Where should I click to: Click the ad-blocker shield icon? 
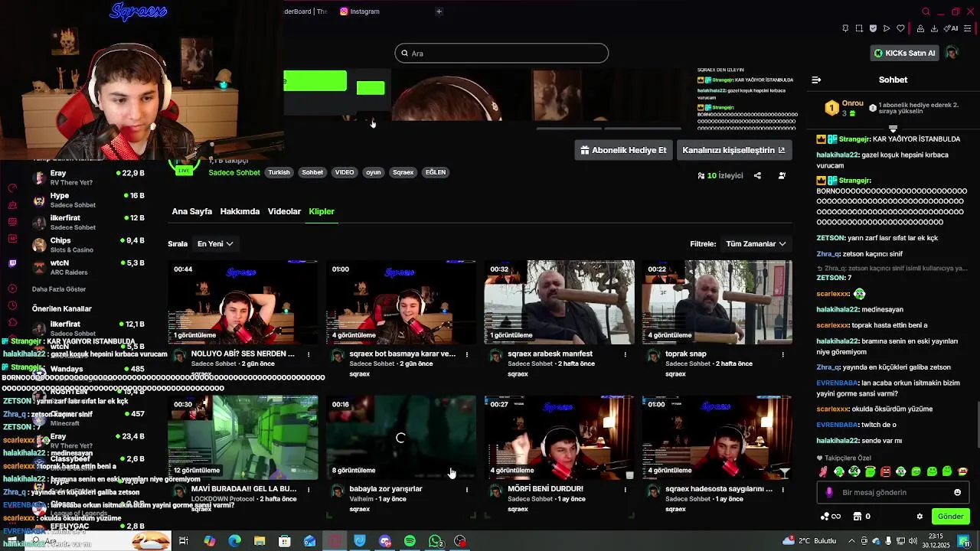(x=873, y=28)
